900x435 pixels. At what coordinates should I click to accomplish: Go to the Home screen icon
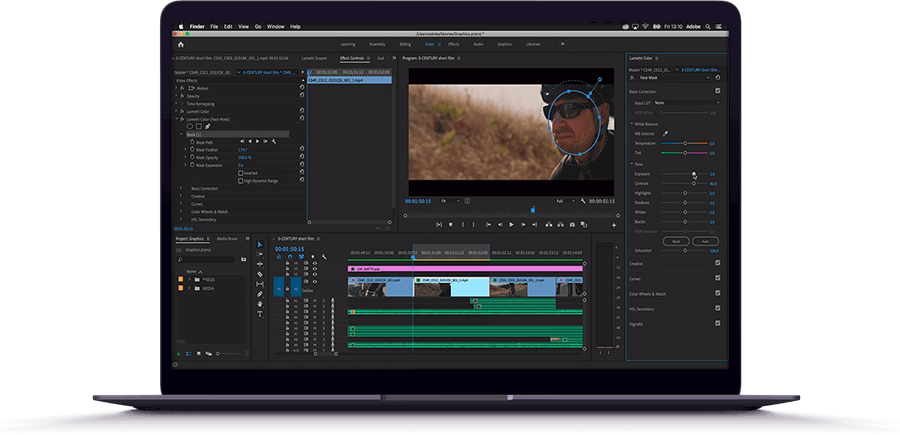click(181, 44)
